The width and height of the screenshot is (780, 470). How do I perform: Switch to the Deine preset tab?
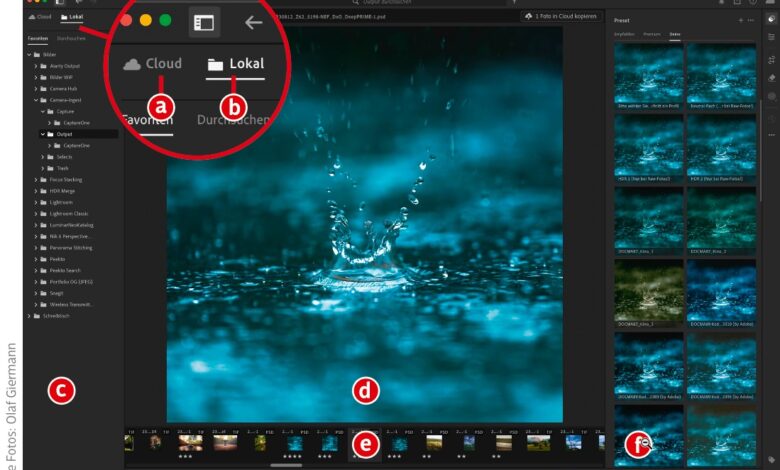[x=675, y=34]
